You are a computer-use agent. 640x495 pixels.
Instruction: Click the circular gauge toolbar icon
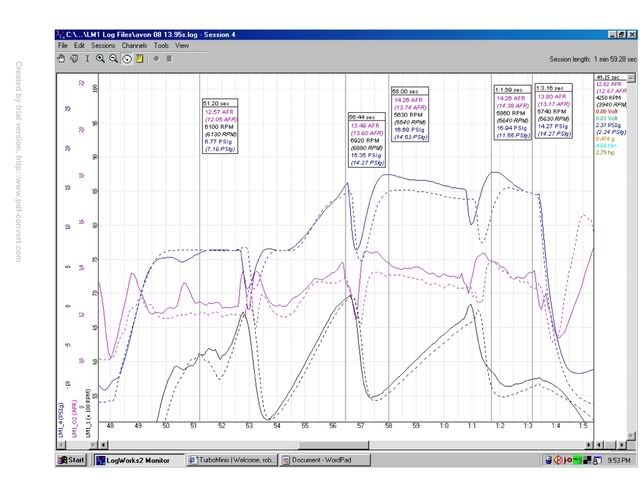tap(127, 59)
